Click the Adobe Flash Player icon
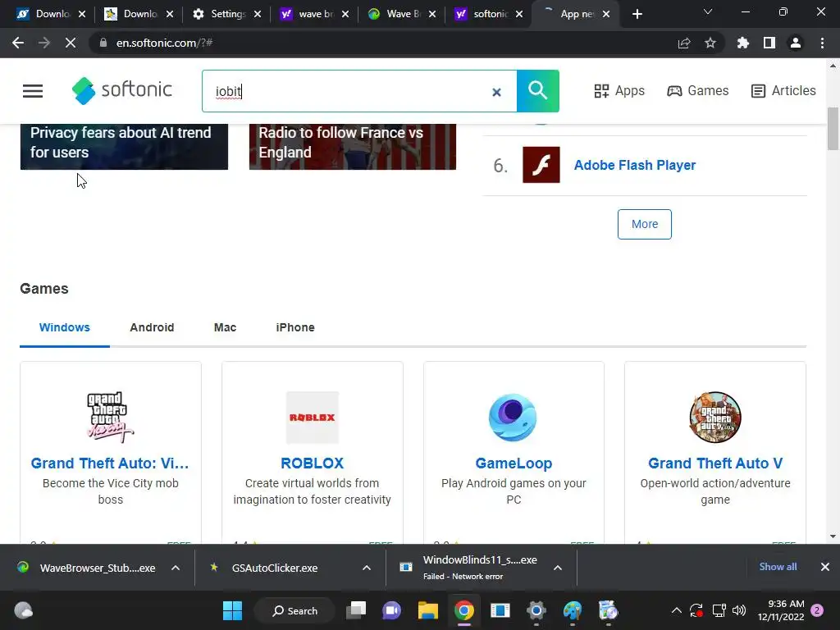Screen dimensions: 840x630 [x=541, y=165]
